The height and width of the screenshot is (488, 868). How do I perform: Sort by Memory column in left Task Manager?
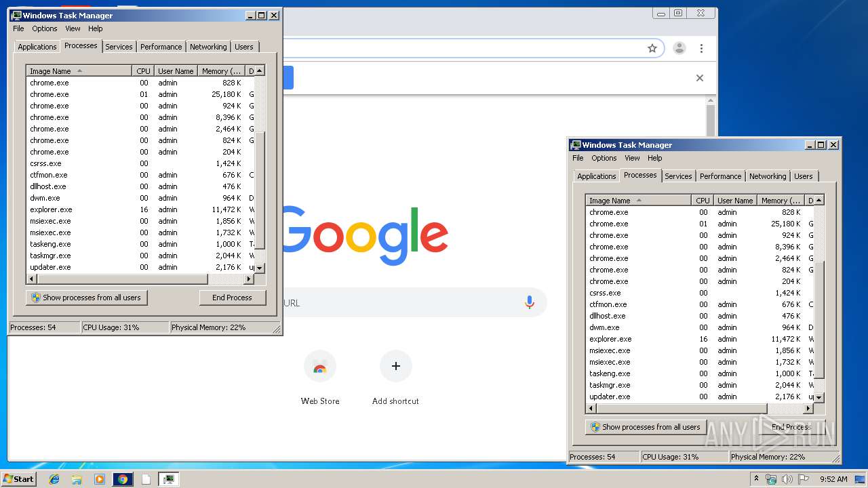click(221, 71)
